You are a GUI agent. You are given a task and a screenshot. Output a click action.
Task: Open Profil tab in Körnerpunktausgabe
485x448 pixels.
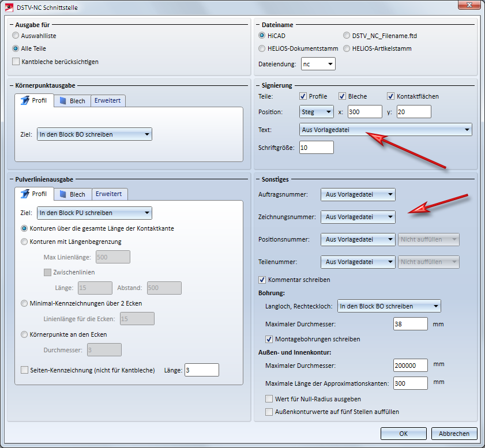(x=35, y=100)
